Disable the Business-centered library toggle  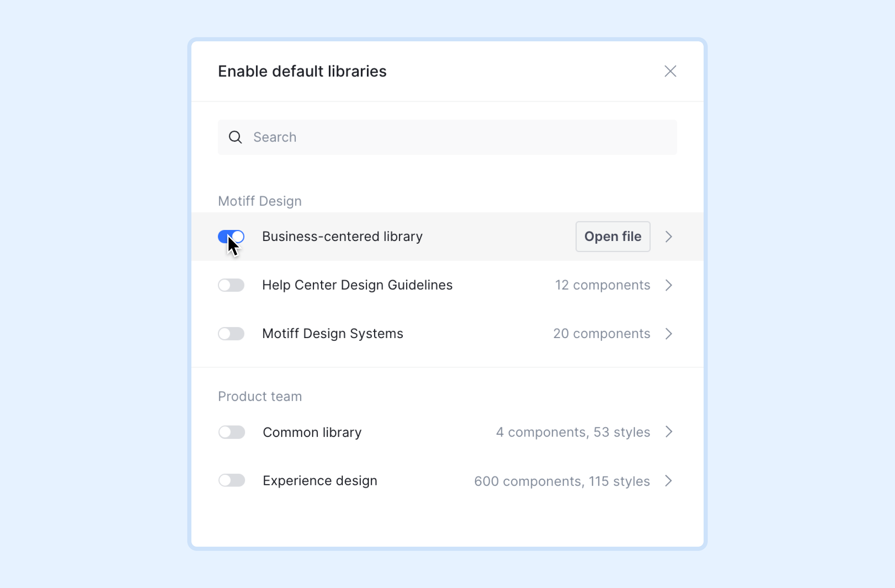[x=231, y=237]
